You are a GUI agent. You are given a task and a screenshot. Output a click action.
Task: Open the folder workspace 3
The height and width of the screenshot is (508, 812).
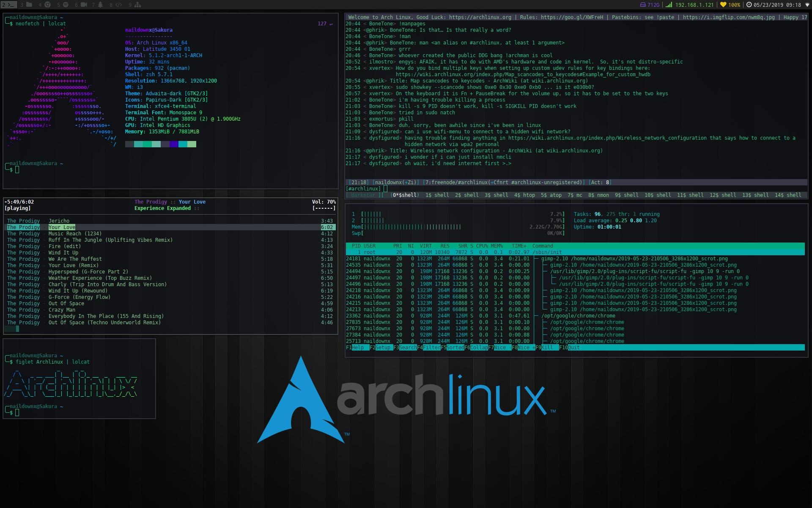(x=26, y=5)
